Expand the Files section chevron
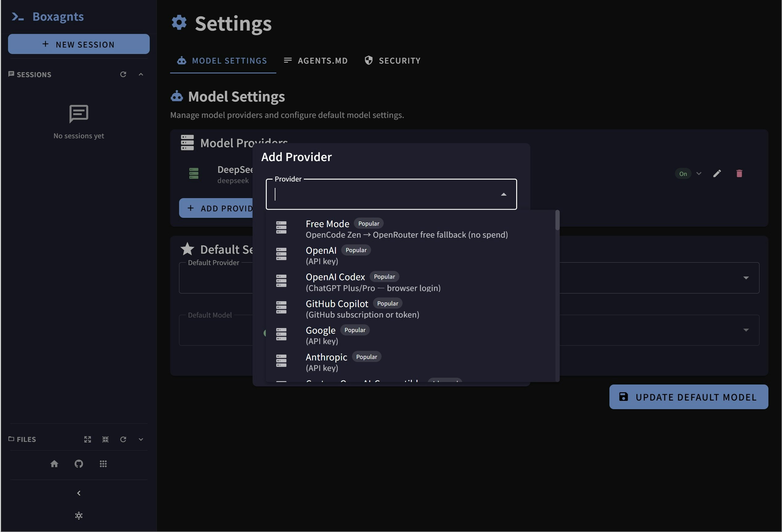782x532 pixels. pyautogui.click(x=141, y=439)
